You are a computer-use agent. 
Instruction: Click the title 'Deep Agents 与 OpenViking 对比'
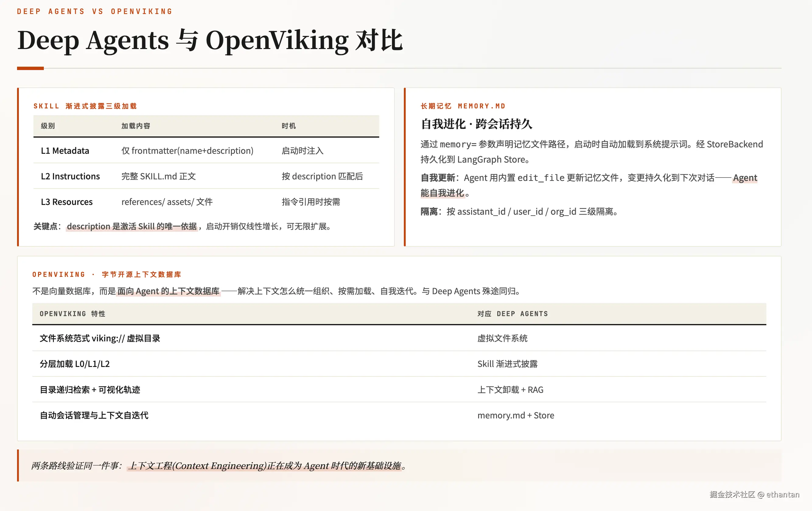(210, 40)
